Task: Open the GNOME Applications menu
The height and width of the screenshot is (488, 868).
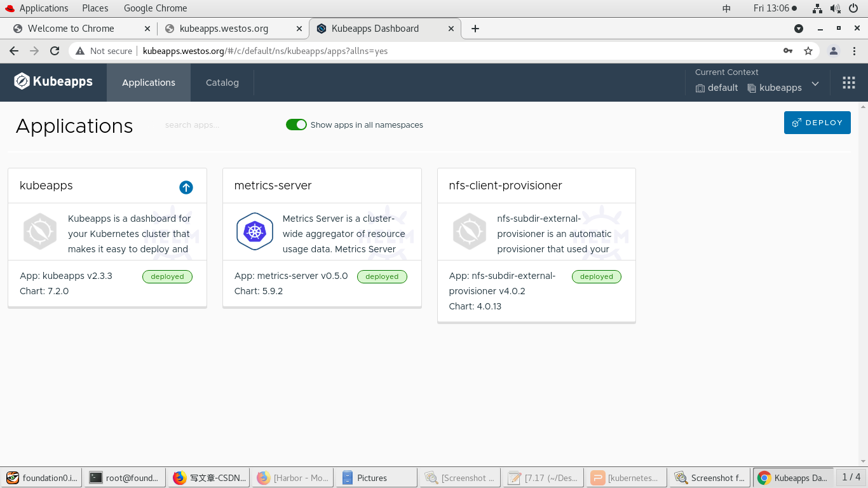Action: [37, 8]
